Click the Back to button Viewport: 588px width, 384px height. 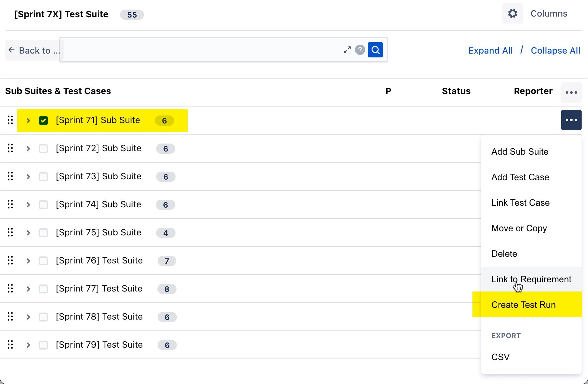pos(34,50)
